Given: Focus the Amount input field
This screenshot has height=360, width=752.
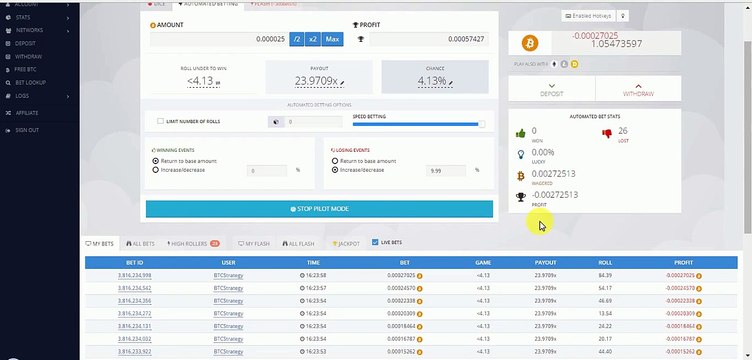Looking at the screenshot, I should pyautogui.click(x=219, y=39).
